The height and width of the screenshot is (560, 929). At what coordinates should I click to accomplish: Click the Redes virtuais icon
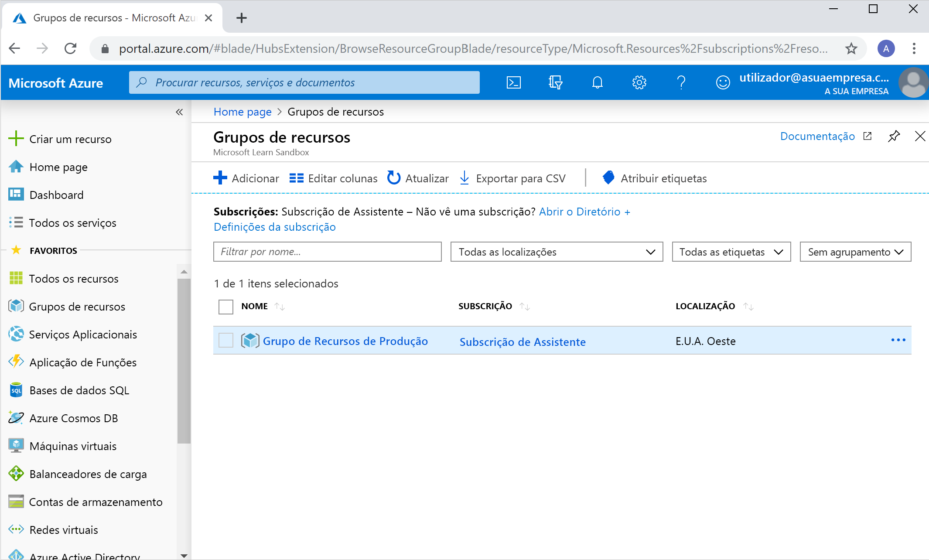click(16, 529)
